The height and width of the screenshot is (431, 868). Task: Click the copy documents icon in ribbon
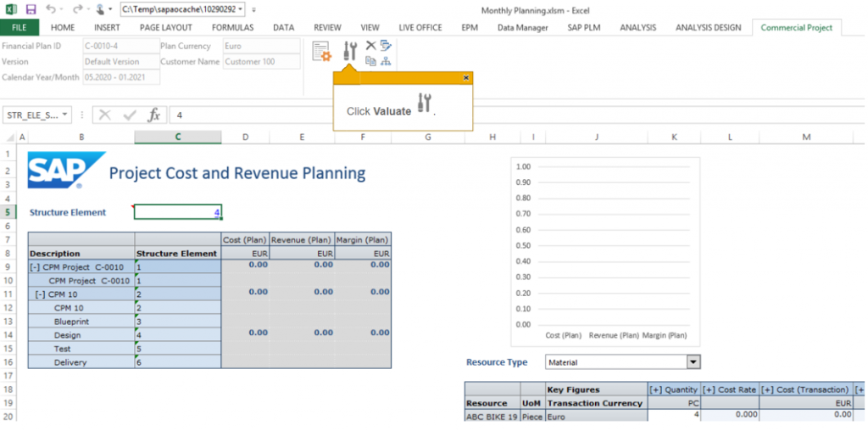pos(370,60)
